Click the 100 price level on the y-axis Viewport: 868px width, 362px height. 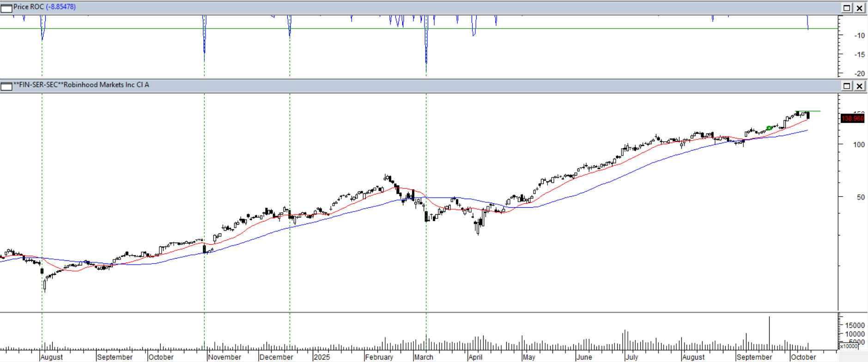pyautogui.click(x=858, y=145)
